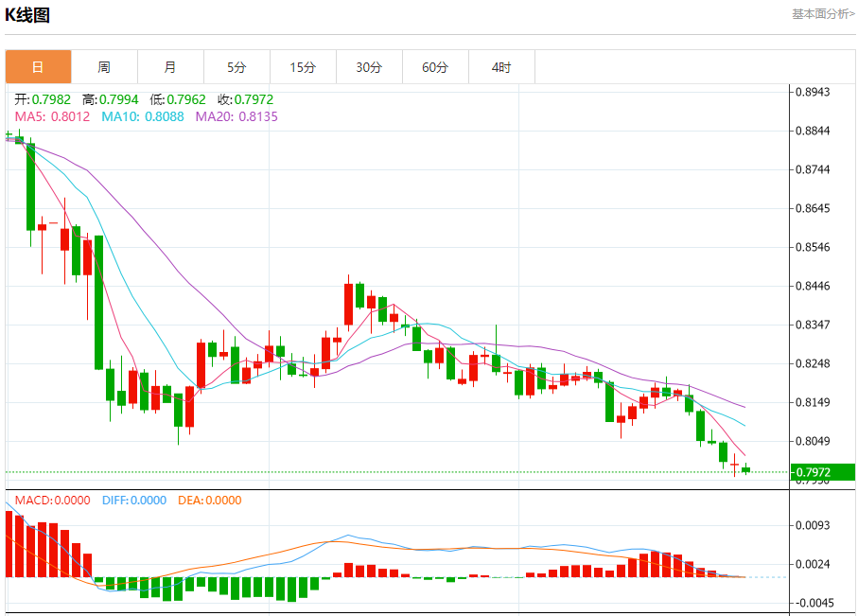Image resolution: width=858 pixels, height=616 pixels.
Task: Click the MA5: 0.8012 legend
Action: point(52,116)
